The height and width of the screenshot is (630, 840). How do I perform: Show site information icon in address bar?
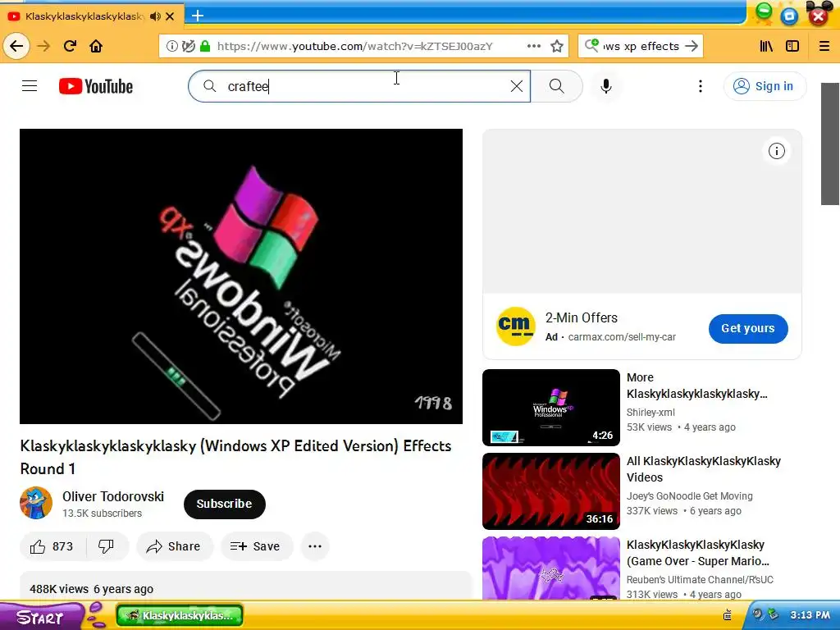click(x=172, y=46)
